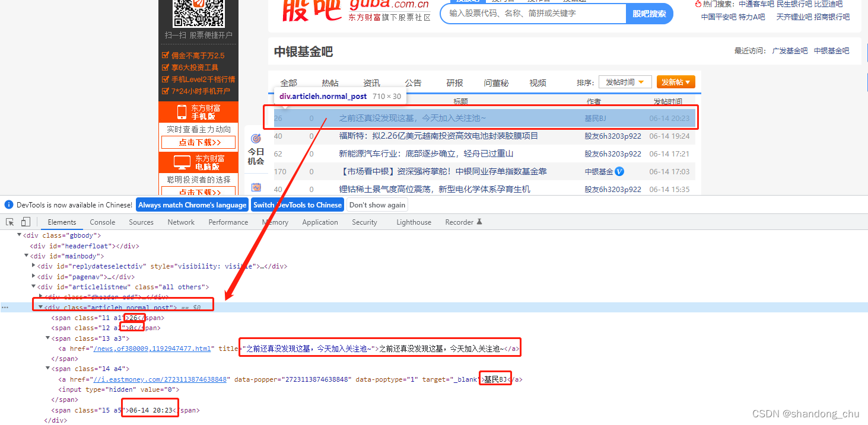This screenshot has width=868, height=425.
Task: Click Switch DevTools to Chinese button
Action: pos(297,205)
